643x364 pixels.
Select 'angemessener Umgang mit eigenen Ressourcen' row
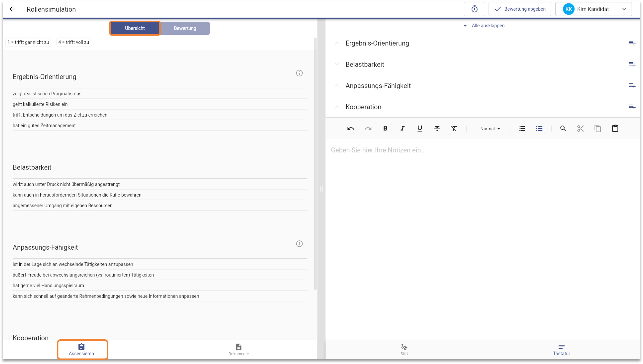(160, 206)
